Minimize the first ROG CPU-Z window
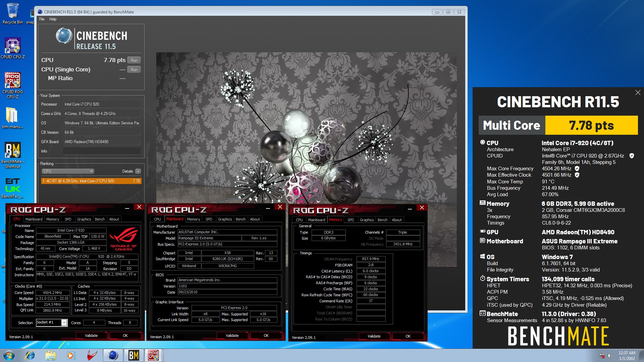Viewport: 644px width, 362px height. point(127,208)
